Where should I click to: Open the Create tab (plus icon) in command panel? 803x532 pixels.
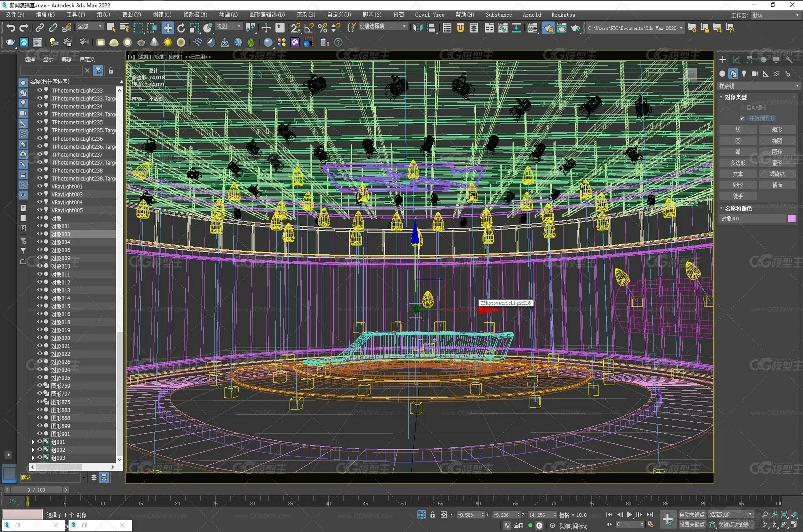pyautogui.click(x=723, y=59)
